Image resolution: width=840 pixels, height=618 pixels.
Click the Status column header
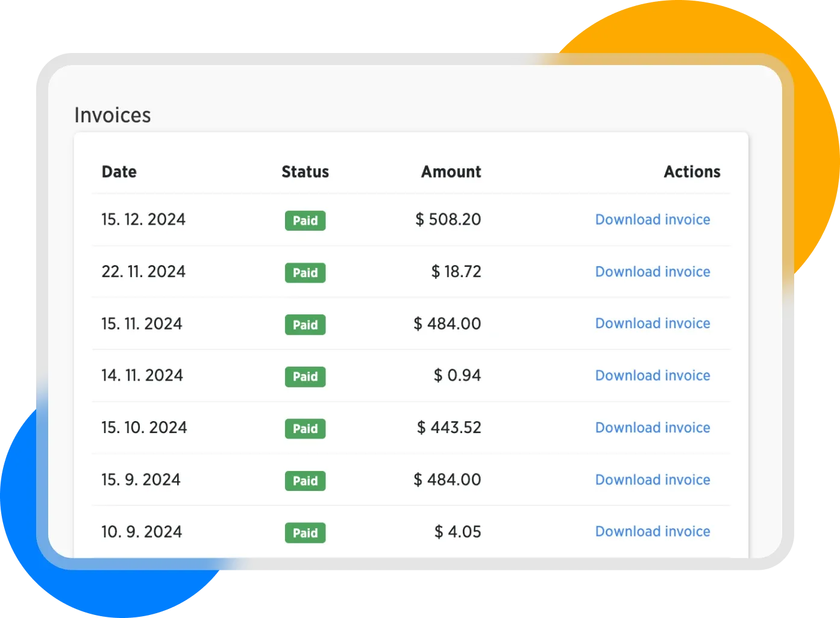click(305, 172)
